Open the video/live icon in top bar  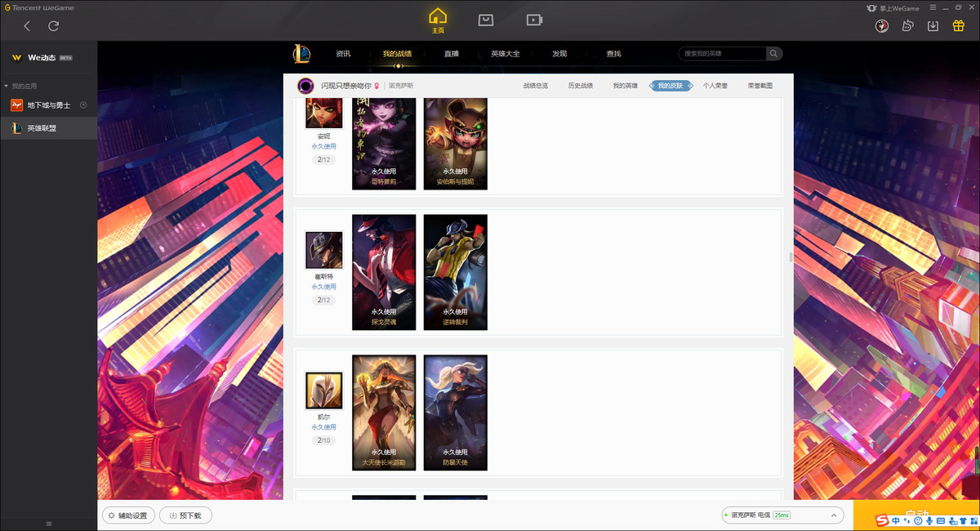[534, 20]
